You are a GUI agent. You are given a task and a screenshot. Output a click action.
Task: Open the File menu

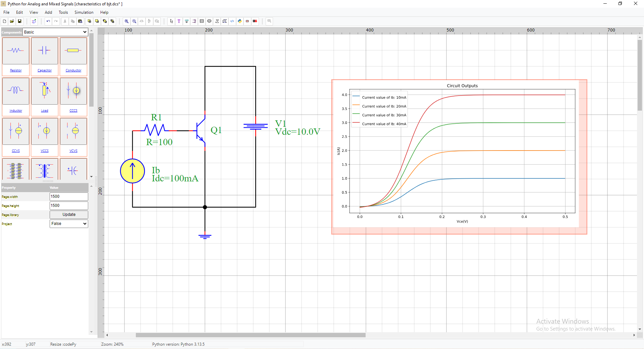(6, 12)
